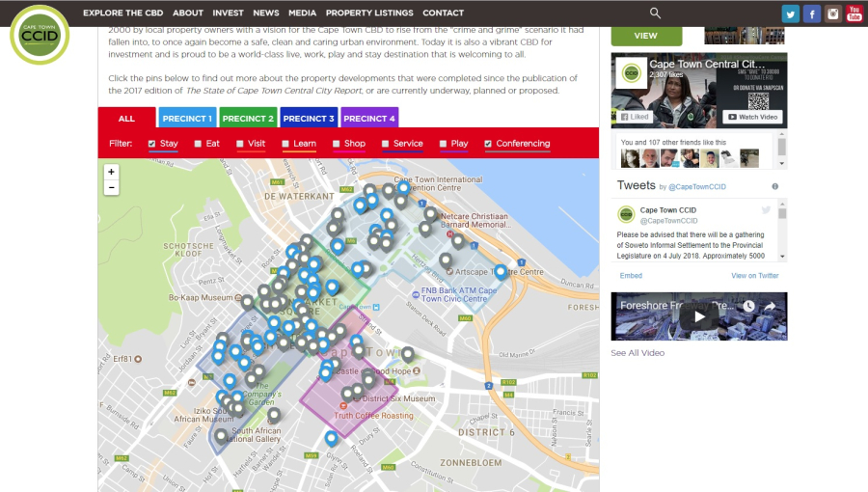868x492 pixels.
Task: Click the blue pin at Convention Centre
Action: (x=403, y=187)
